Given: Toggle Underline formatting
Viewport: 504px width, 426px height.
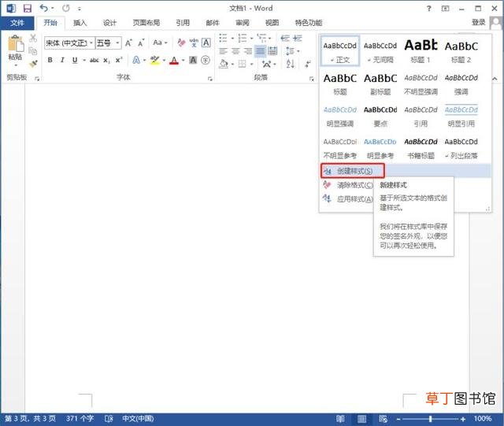Looking at the screenshot, I should tap(75, 60).
